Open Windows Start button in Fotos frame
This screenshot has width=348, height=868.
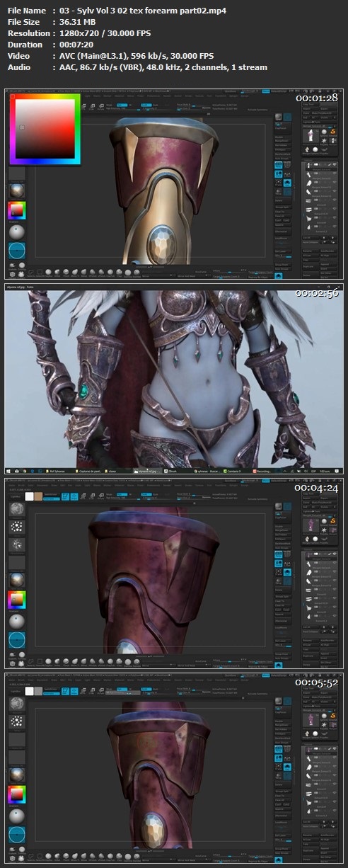point(8,471)
